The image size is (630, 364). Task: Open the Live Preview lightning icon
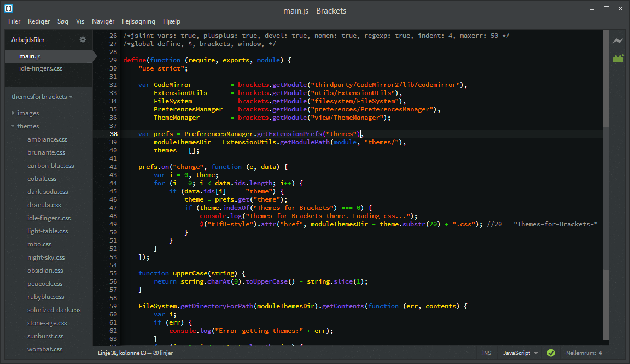click(618, 40)
